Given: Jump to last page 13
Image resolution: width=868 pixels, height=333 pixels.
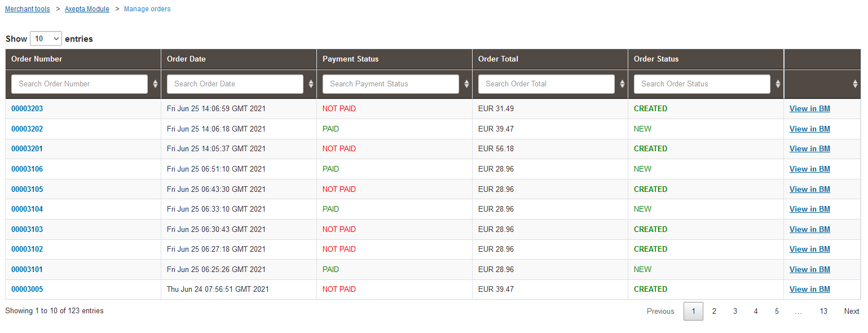Looking at the screenshot, I should pyautogui.click(x=823, y=311).
